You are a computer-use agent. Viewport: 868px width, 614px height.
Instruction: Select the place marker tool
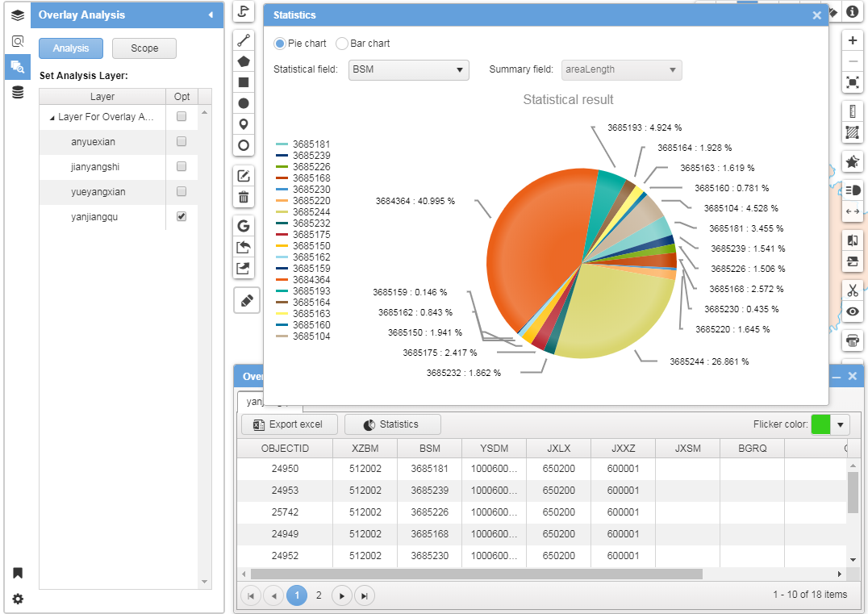244,124
